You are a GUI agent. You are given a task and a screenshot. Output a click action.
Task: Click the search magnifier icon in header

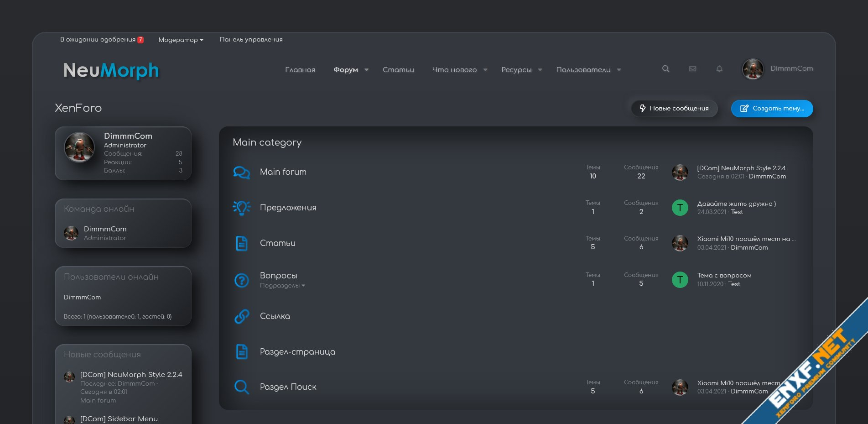coord(665,69)
